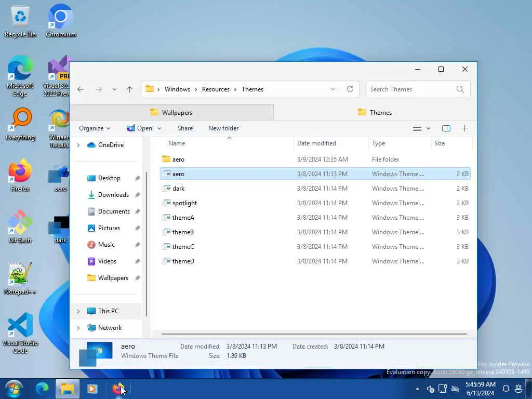Image resolution: width=532 pixels, height=399 pixels.
Task: Go back in File Explorer navigation
Action: click(x=81, y=89)
